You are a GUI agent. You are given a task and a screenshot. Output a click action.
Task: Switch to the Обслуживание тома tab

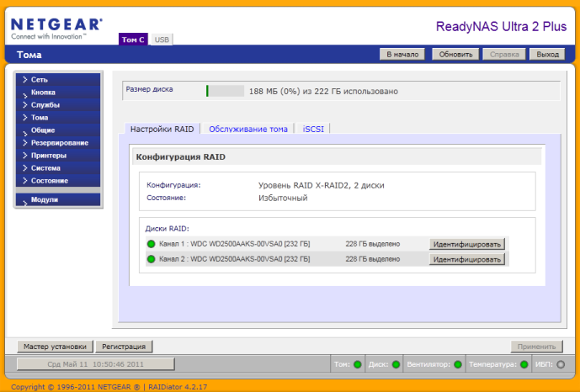[x=248, y=129]
